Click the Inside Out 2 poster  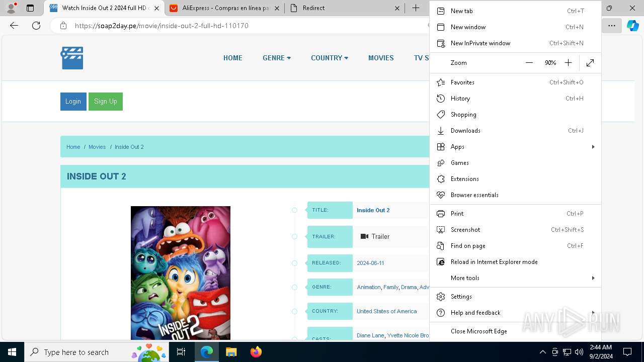pyautogui.click(x=181, y=273)
